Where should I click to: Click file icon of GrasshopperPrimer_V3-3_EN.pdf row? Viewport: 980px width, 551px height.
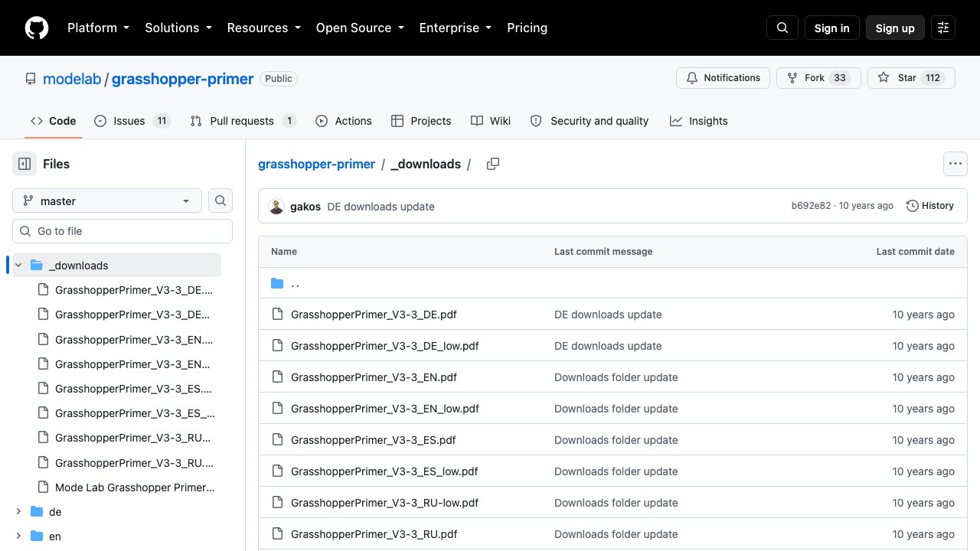coord(277,377)
